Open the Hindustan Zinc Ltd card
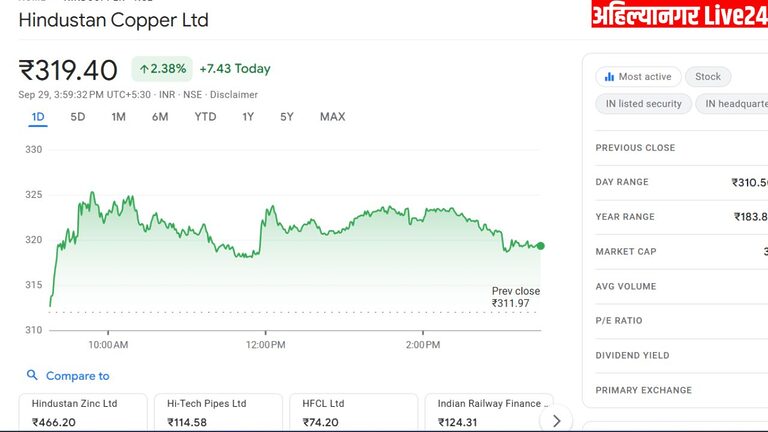The width and height of the screenshot is (768, 432). [x=82, y=412]
